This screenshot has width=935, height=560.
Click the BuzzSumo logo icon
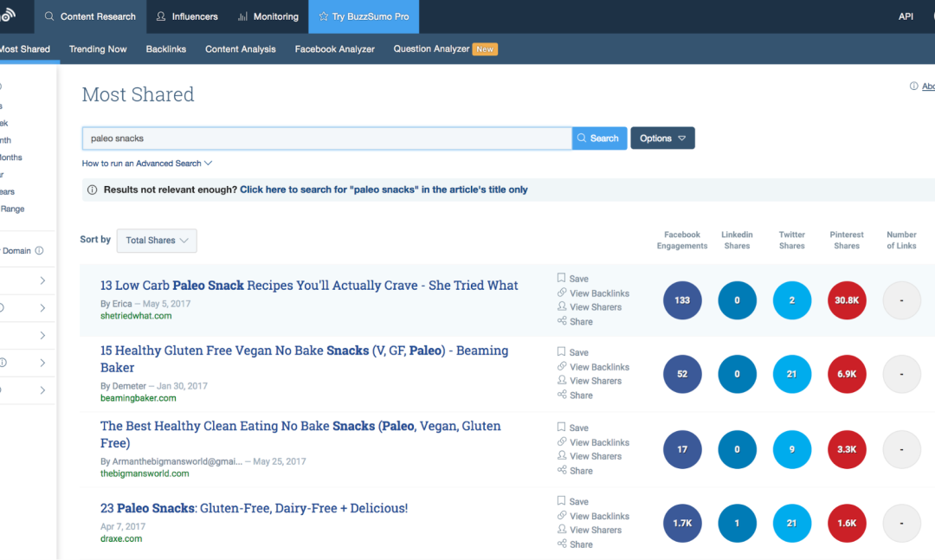tap(9, 16)
